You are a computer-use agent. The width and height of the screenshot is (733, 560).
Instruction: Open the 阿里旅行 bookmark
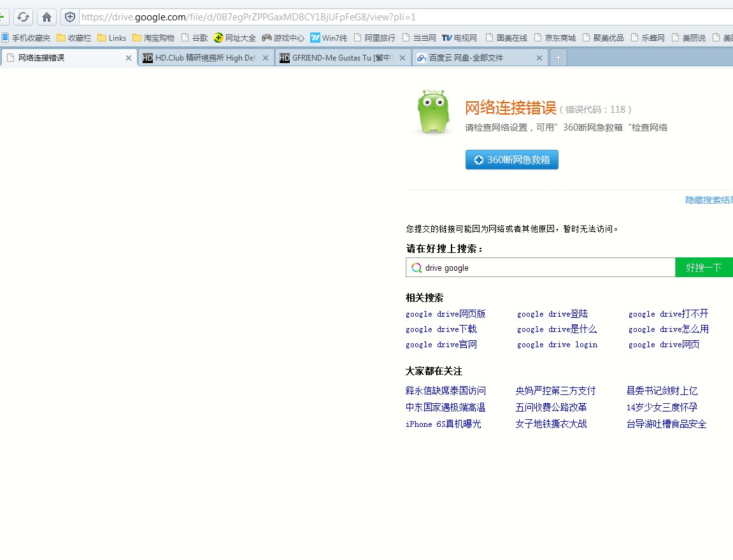tap(375, 38)
